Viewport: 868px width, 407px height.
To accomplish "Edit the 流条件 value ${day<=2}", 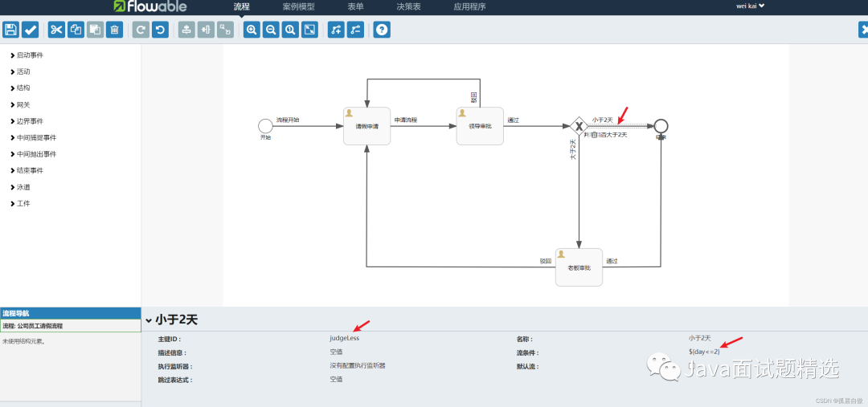I will click(x=704, y=352).
